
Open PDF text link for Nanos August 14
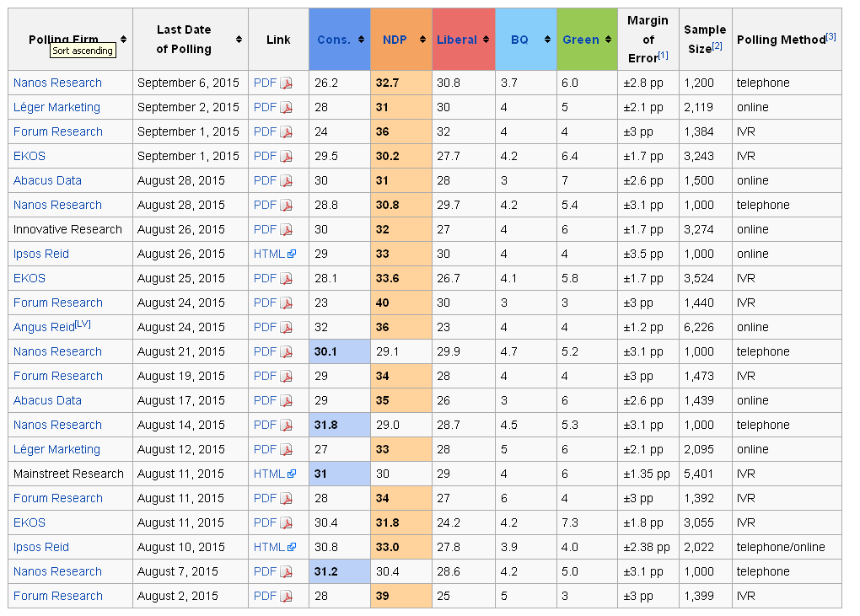265,425
